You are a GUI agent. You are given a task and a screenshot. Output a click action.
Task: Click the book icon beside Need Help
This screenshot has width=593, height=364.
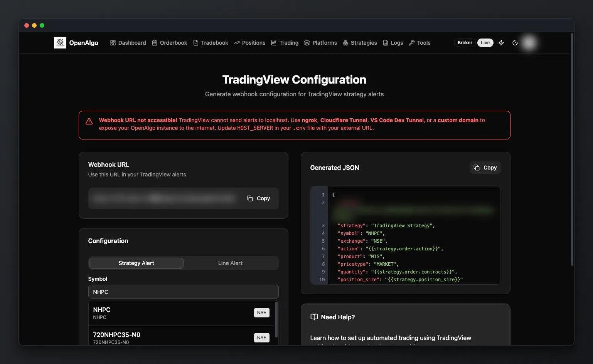(x=314, y=317)
